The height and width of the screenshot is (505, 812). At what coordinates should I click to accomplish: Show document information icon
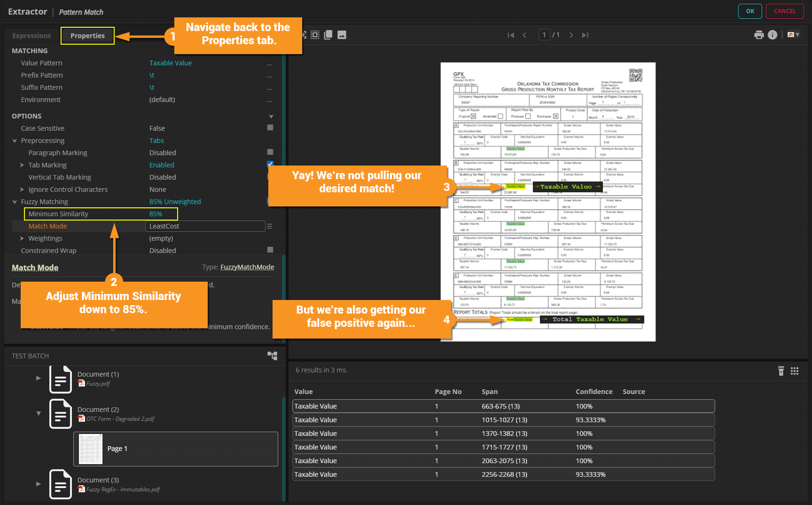pos(773,35)
